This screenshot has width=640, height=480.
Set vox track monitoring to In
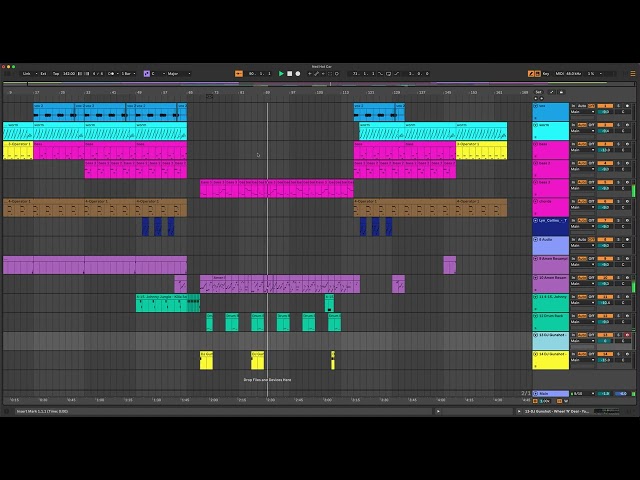[x=573, y=106]
